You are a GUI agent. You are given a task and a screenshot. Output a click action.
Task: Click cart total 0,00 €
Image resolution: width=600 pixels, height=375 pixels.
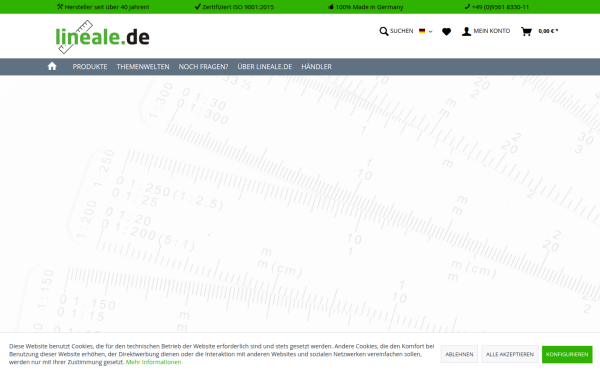(548, 31)
